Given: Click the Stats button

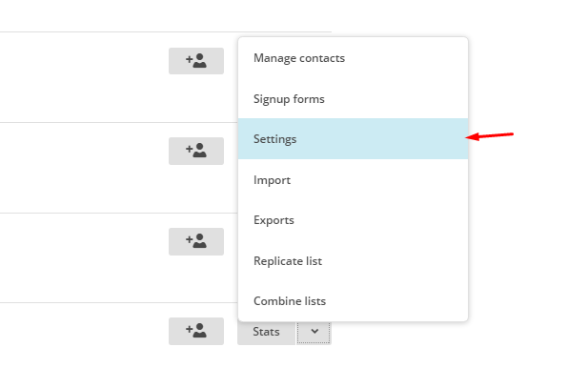Looking at the screenshot, I should coord(267,332).
